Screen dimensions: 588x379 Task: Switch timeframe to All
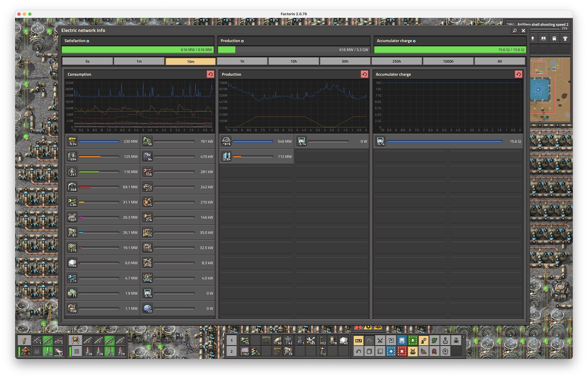pos(499,61)
